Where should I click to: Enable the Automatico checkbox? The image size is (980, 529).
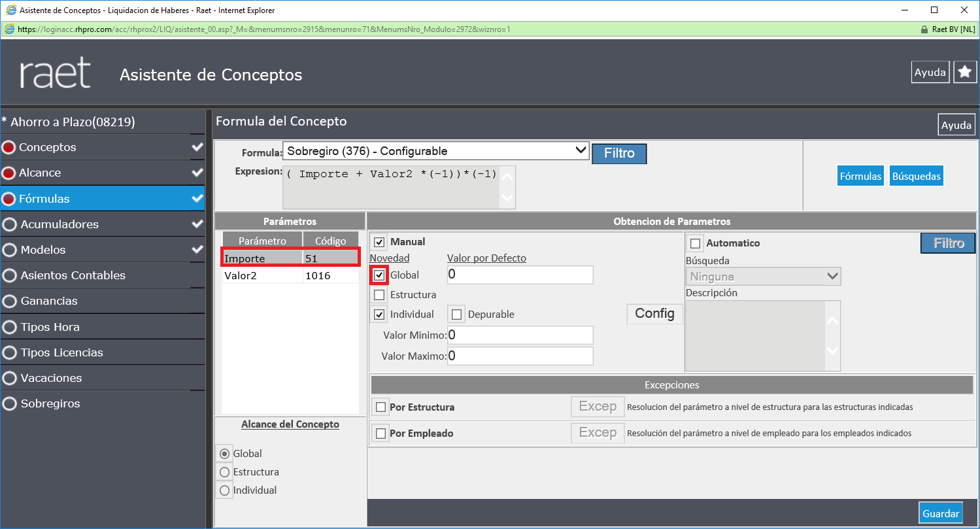[x=696, y=243]
